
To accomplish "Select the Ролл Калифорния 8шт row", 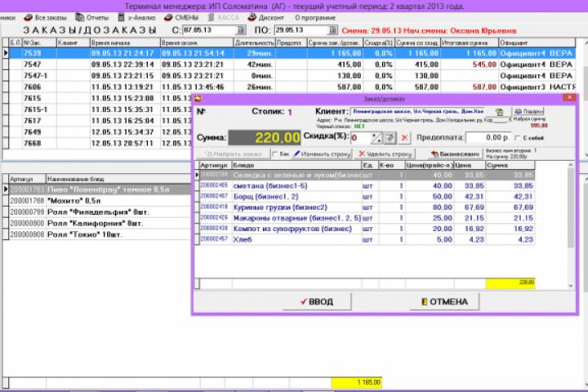I will [x=97, y=224].
